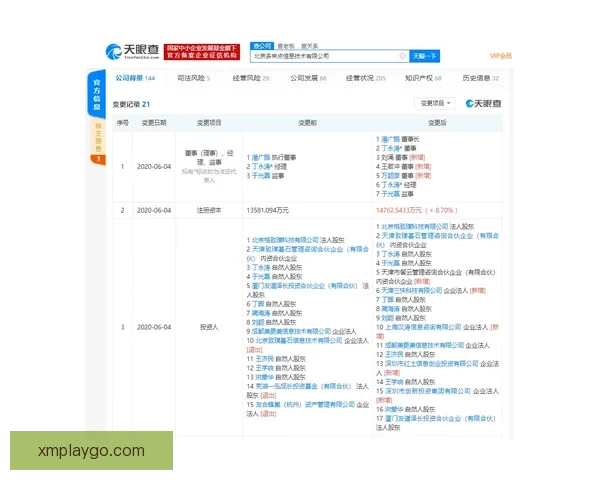Open the 公司发展 66 tab
Screen dimensions: 600x480
[x=308, y=78]
